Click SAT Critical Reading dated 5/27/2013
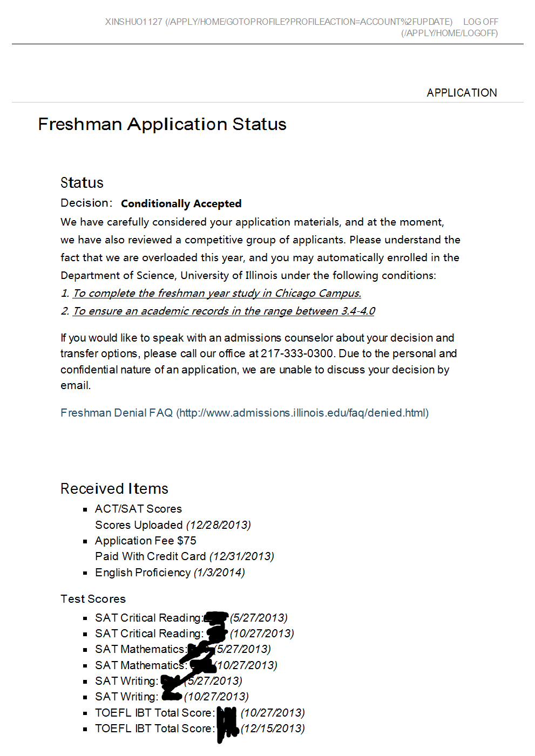The height and width of the screenshot is (756, 535). click(148, 618)
